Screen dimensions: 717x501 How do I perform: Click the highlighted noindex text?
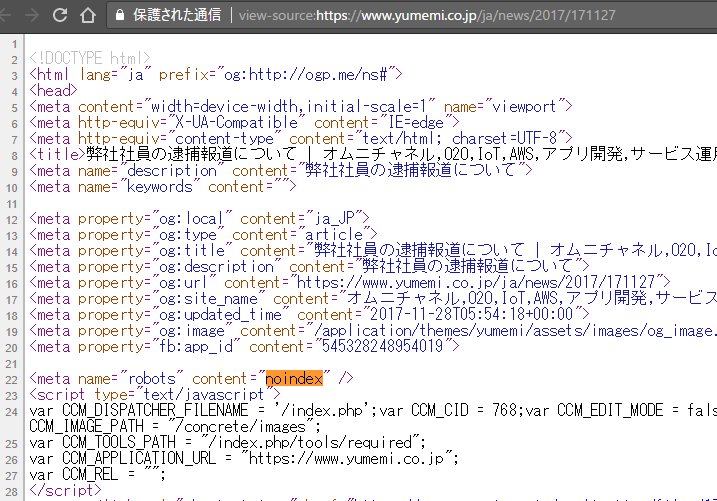pyautogui.click(x=294, y=378)
